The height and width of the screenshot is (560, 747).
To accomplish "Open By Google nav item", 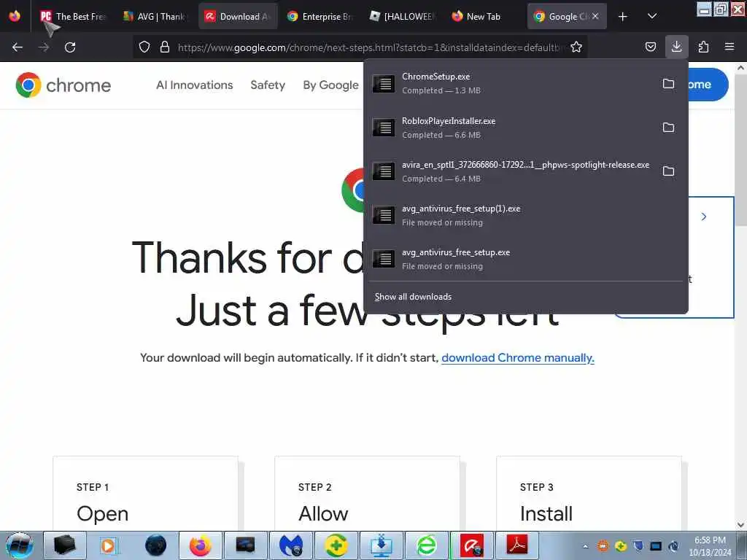I will (x=330, y=85).
